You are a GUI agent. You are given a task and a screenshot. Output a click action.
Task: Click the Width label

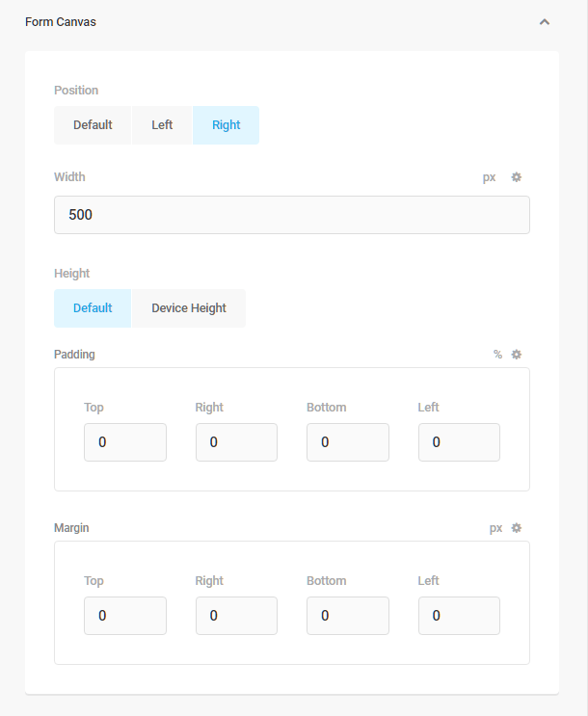pyautogui.click(x=69, y=176)
